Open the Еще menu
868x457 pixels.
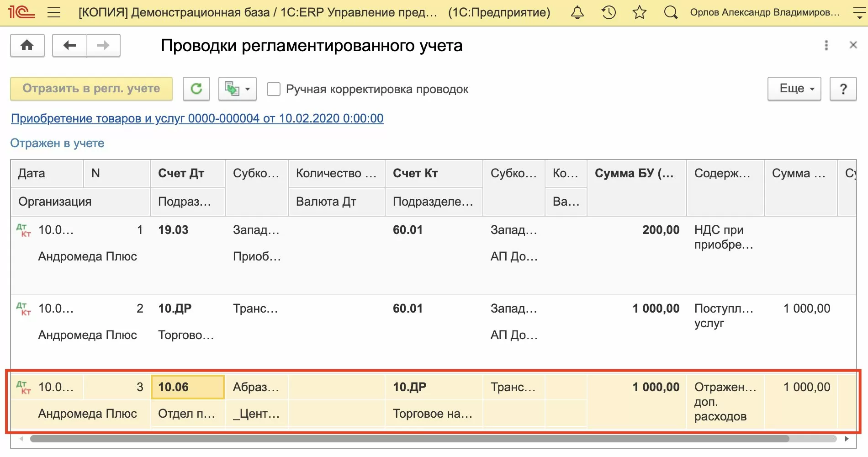tap(794, 89)
